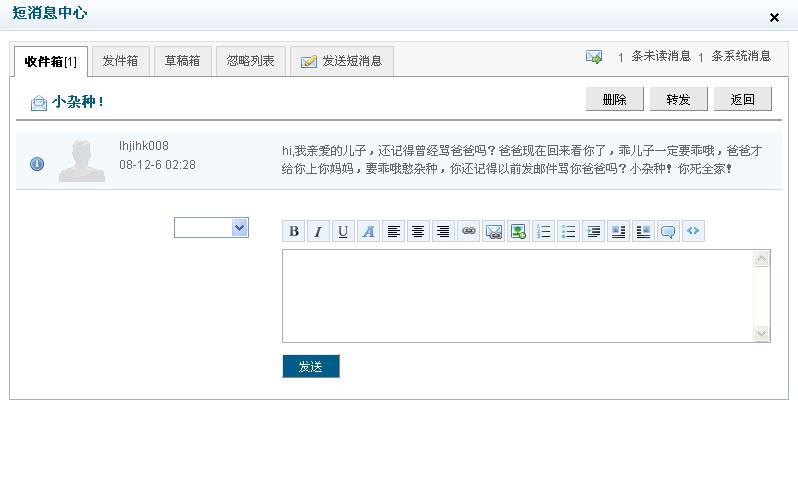Center-align the reply text
798x502 pixels.
pyautogui.click(x=419, y=232)
